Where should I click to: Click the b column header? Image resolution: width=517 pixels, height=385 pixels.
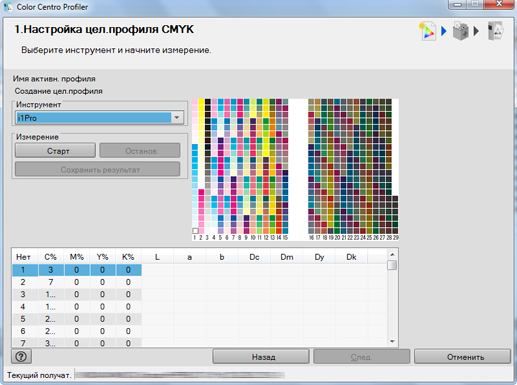pos(222,257)
